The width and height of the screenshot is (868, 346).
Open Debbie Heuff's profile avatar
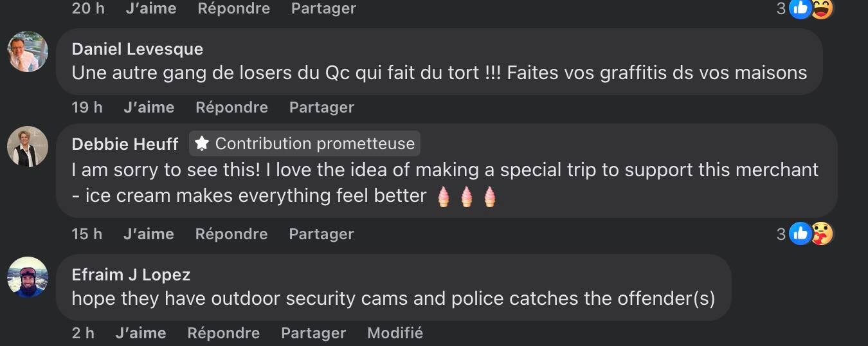pos(28,147)
